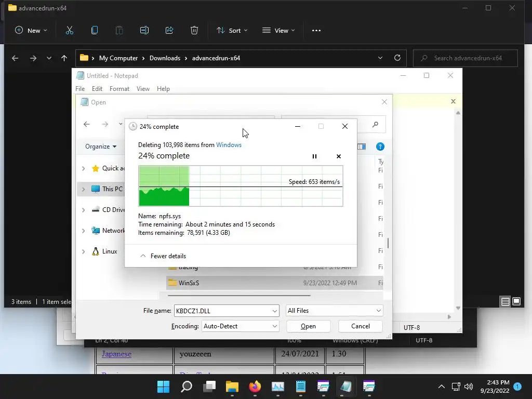Show hidden tray icons
Image resolution: width=532 pixels, height=399 pixels.
click(442, 387)
